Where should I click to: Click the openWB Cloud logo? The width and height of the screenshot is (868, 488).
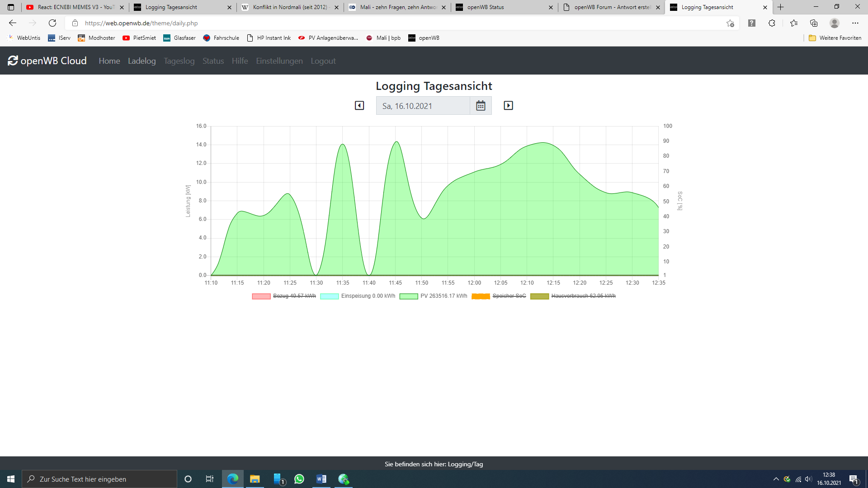(x=47, y=61)
